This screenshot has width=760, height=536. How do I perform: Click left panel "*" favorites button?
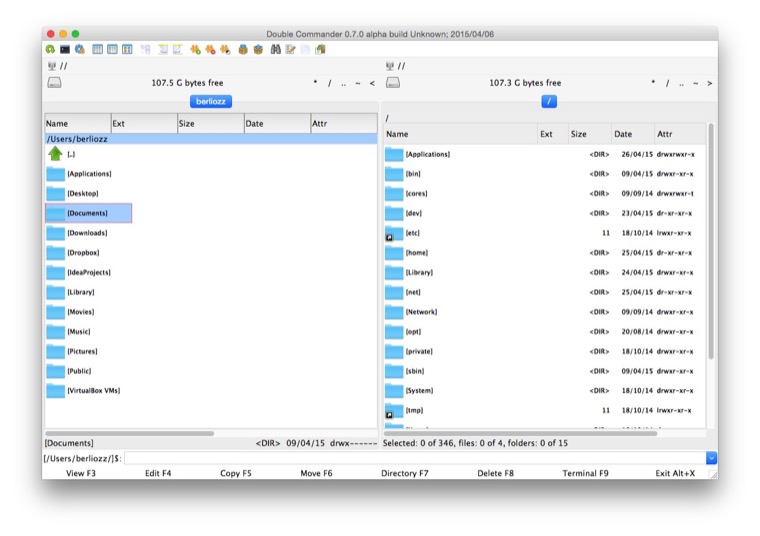point(315,82)
